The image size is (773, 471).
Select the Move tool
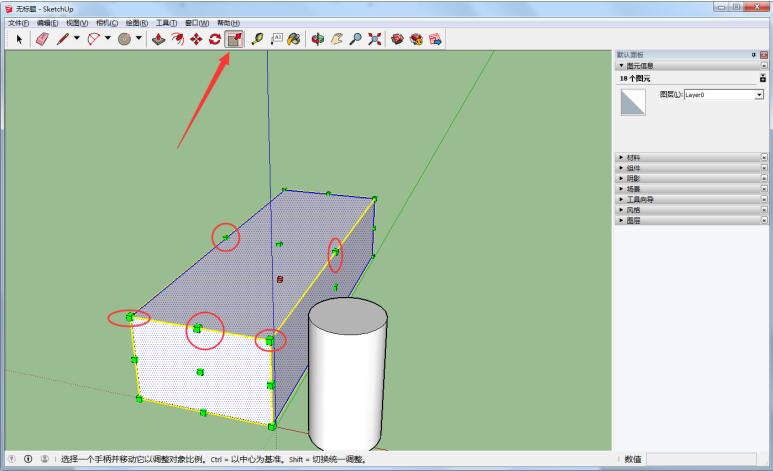pyautogui.click(x=196, y=39)
